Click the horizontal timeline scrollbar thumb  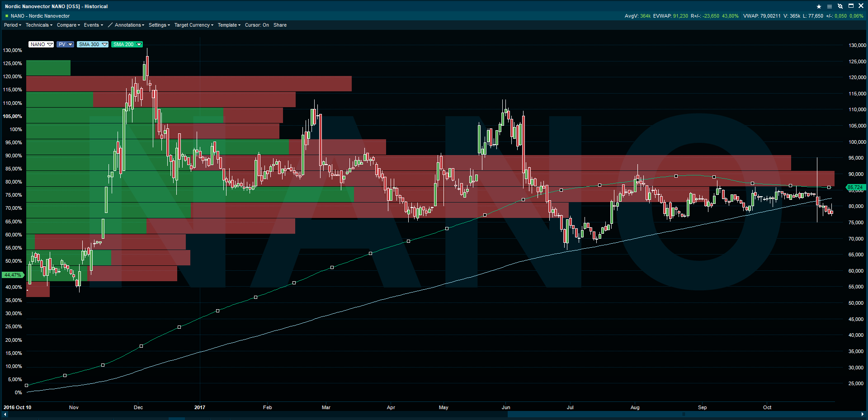pyautogui.click(x=683, y=414)
